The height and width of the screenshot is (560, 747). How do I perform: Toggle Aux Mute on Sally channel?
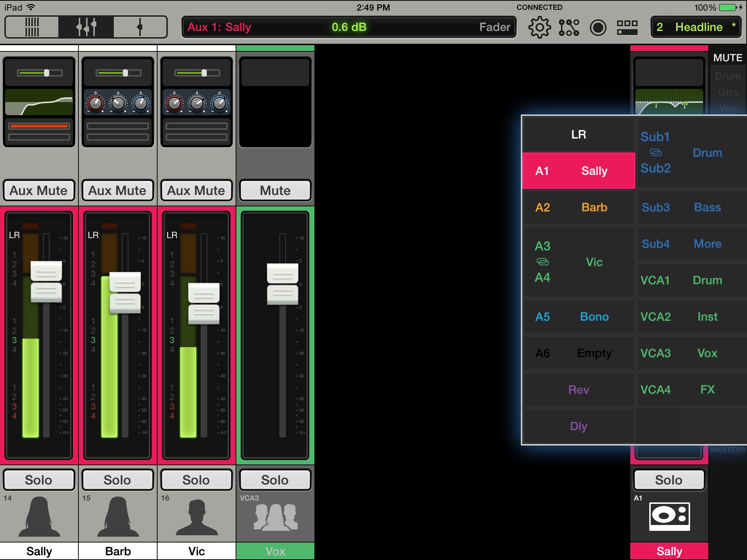(39, 190)
